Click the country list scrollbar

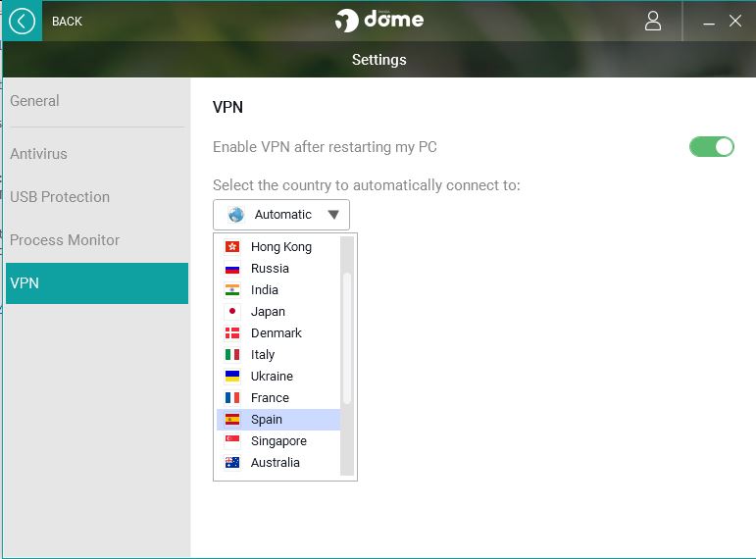click(347, 338)
